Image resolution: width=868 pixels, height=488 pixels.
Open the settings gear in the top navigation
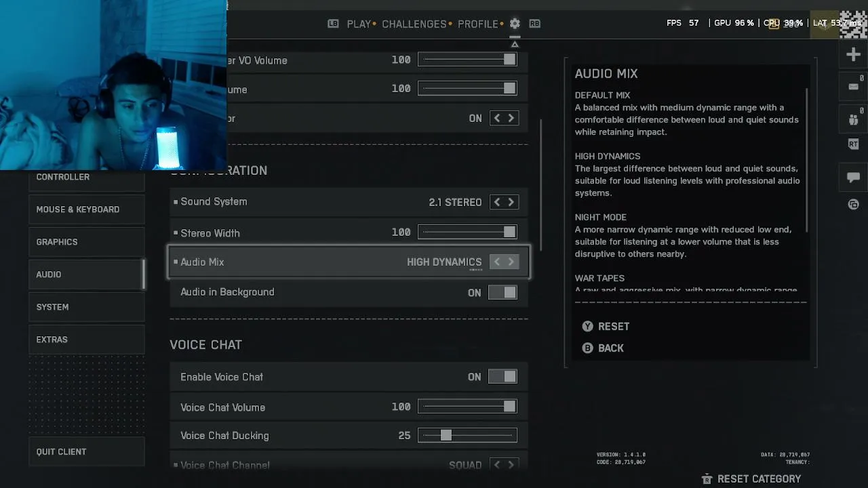(515, 24)
